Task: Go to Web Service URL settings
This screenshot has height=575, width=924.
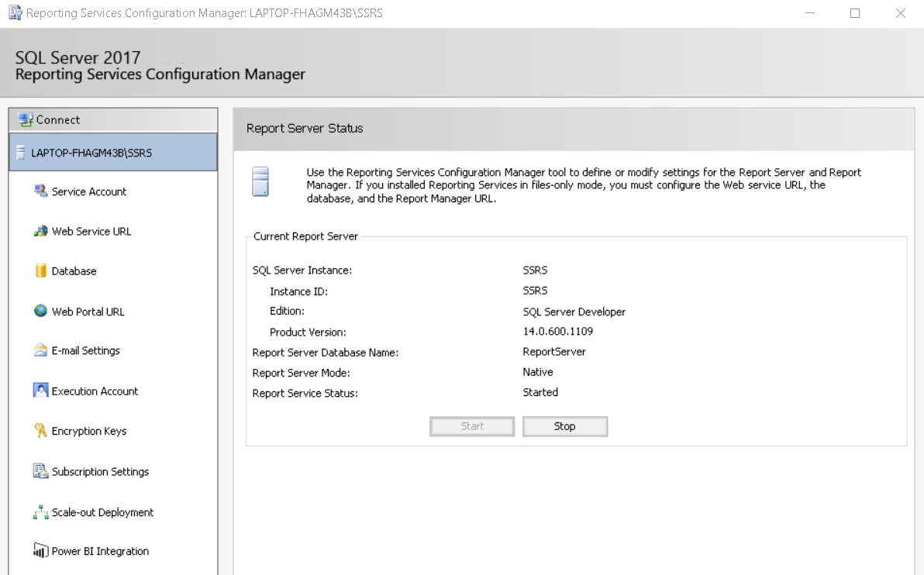Action: click(x=91, y=232)
